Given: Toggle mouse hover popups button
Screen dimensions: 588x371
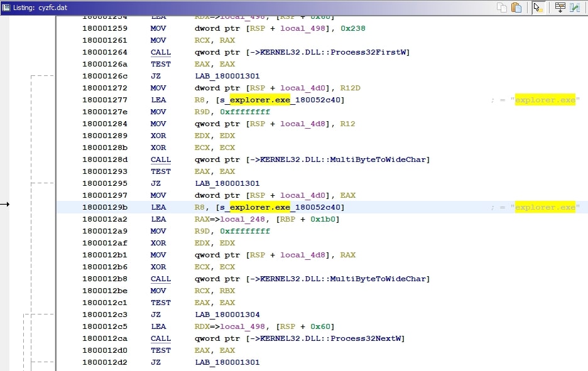Looking at the screenshot, I should point(538,8).
